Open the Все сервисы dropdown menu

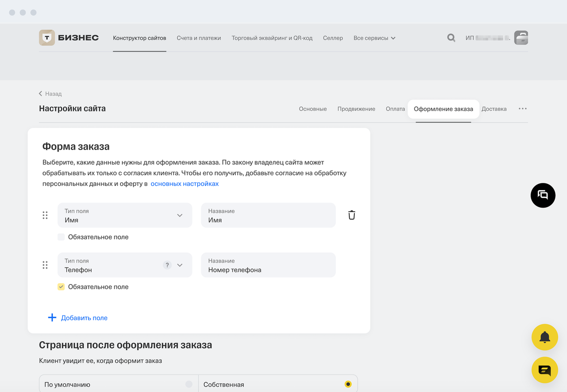(x=374, y=38)
